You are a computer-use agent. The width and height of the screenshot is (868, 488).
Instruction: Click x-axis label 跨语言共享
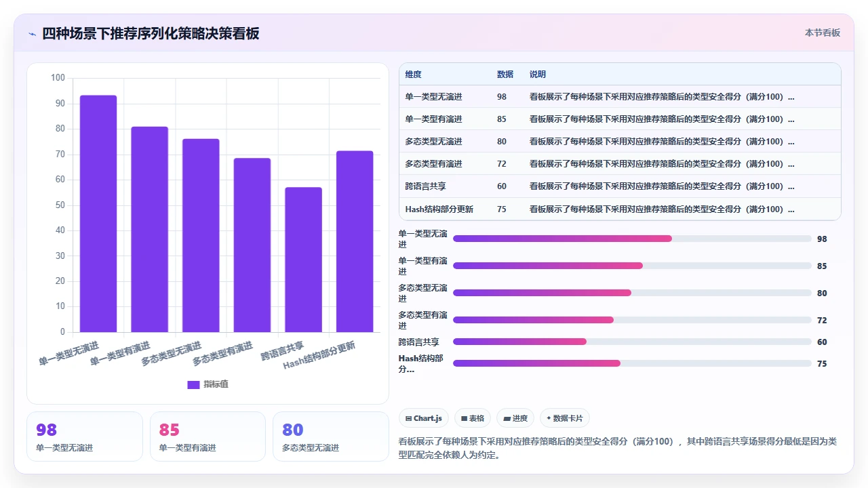283,350
